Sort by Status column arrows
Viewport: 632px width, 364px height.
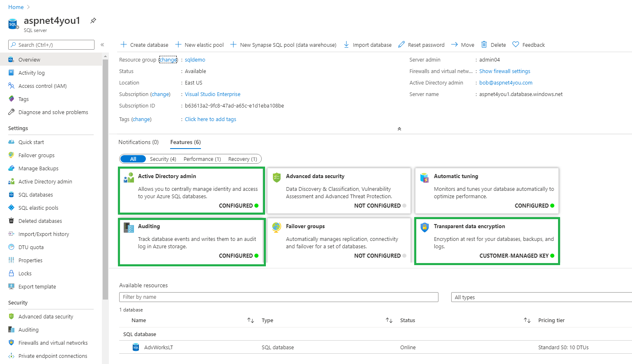[527, 320]
